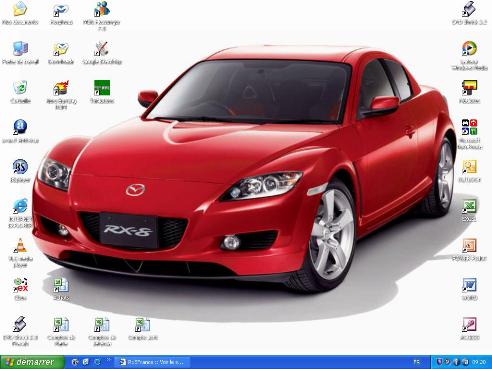
Task: Click the 09:20 taskbar clock
Action: (479, 362)
